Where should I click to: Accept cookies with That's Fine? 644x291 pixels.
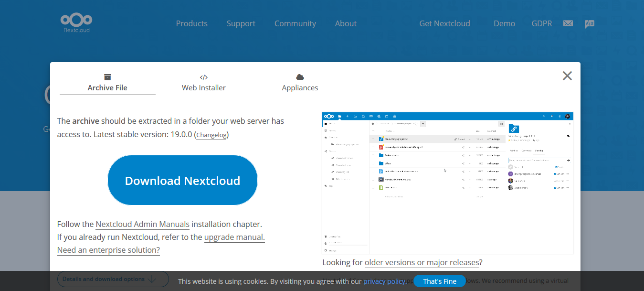tap(439, 281)
